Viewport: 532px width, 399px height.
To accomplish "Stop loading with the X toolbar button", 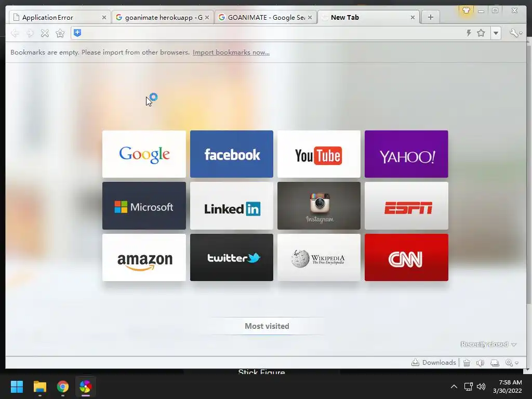I will pyautogui.click(x=45, y=33).
